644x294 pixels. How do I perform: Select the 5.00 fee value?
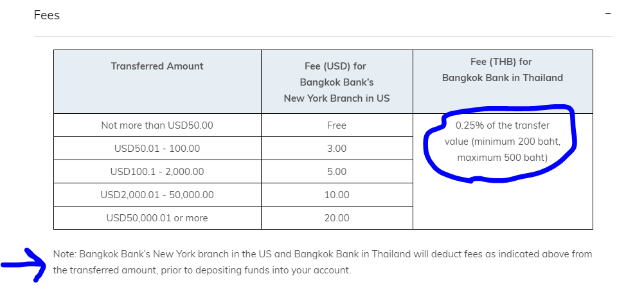(x=337, y=172)
